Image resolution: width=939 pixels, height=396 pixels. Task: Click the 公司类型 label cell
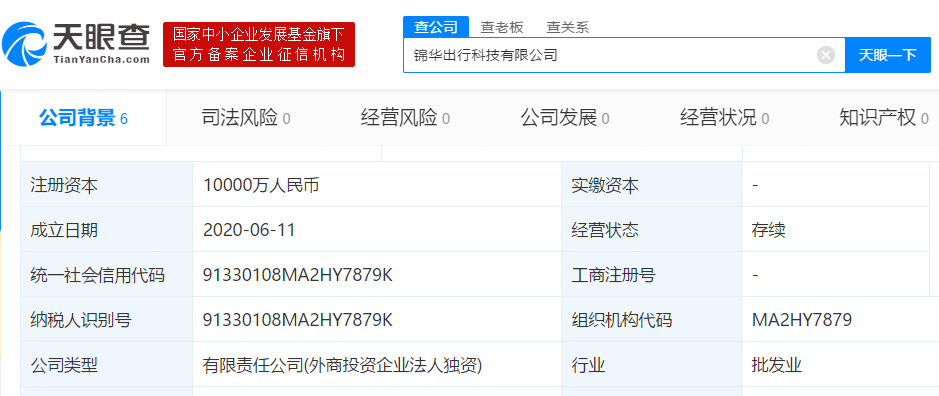pos(107,365)
